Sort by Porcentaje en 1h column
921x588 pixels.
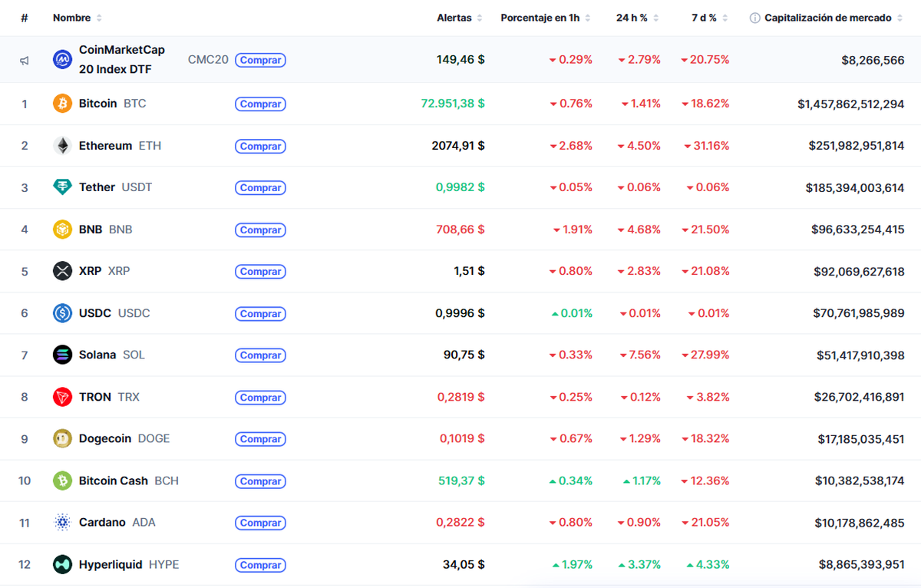(540, 18)
